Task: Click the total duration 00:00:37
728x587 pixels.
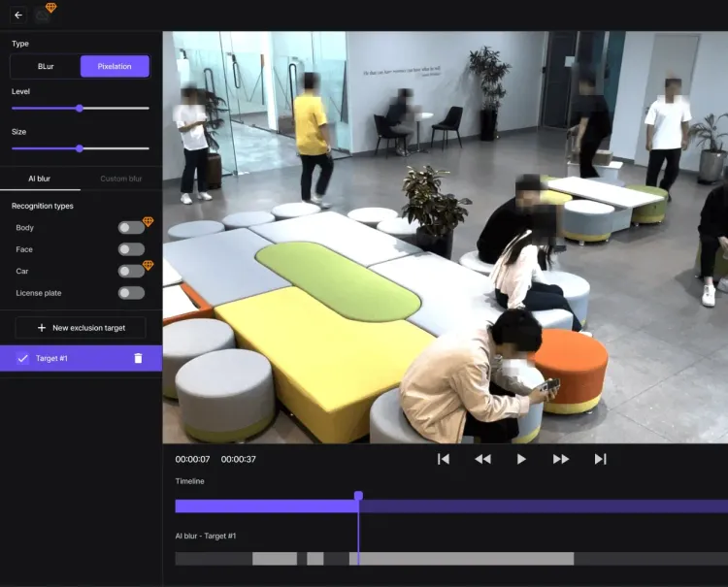Action: [x=239, y=459]
